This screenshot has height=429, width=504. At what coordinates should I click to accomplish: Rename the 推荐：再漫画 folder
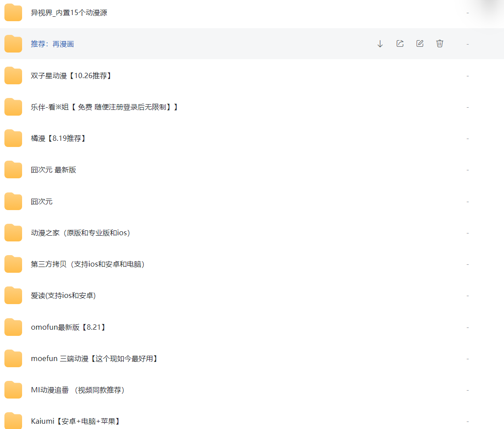420,43
